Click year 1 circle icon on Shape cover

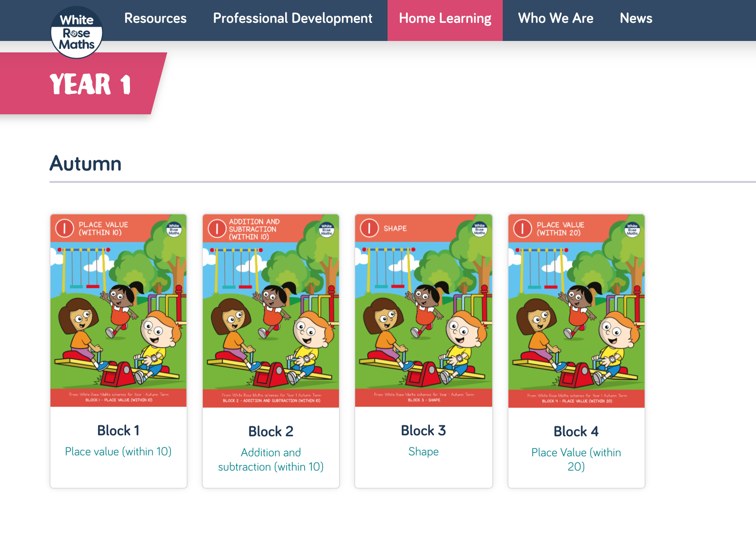click(369, 228)
